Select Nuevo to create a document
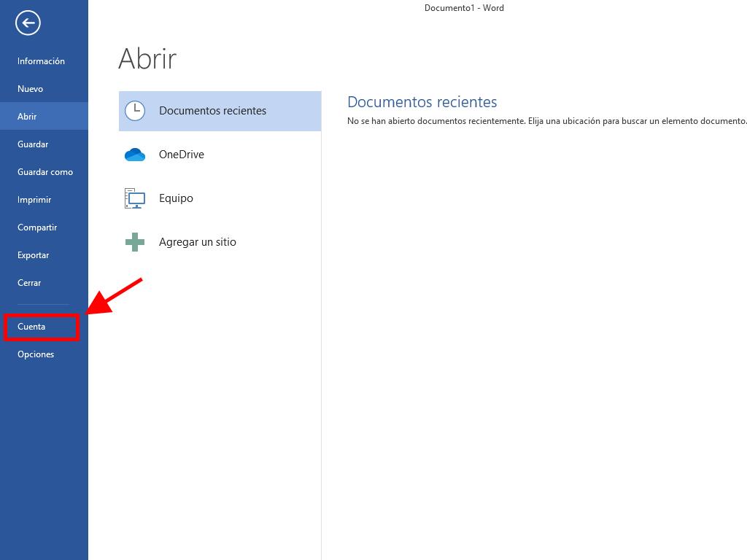Viewport: 747px width, 560px height. pyautogui.click(x=31, y=89)
